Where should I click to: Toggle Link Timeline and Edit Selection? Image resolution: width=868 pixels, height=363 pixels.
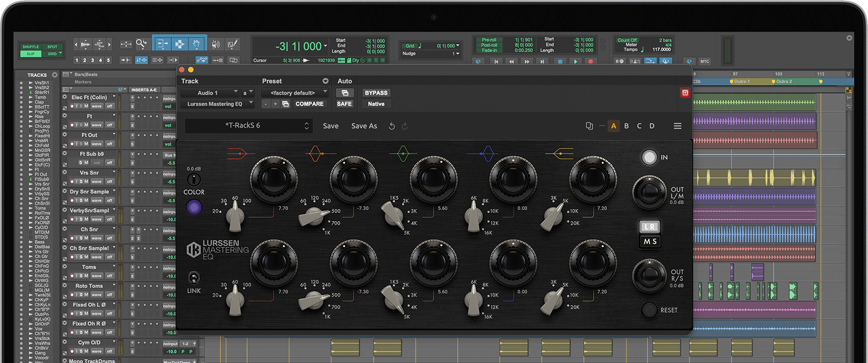[x=142, y=59]
